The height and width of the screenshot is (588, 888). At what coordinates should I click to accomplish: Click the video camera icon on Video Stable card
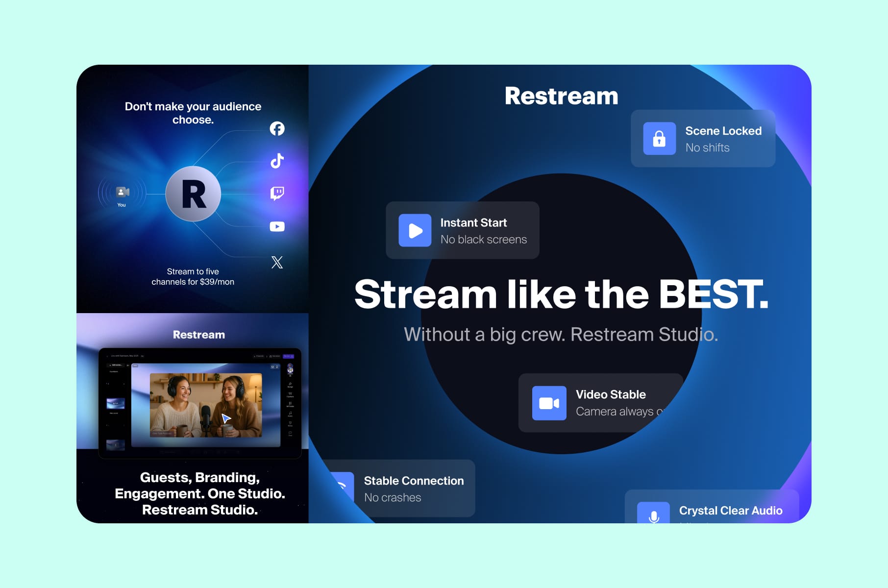(x=549, y=403)
